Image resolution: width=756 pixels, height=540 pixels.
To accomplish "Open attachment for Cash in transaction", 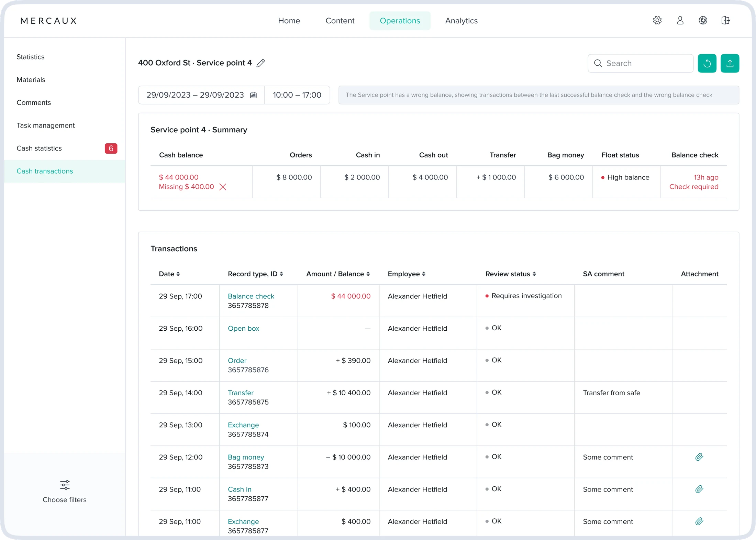I will tap(699, 489).
